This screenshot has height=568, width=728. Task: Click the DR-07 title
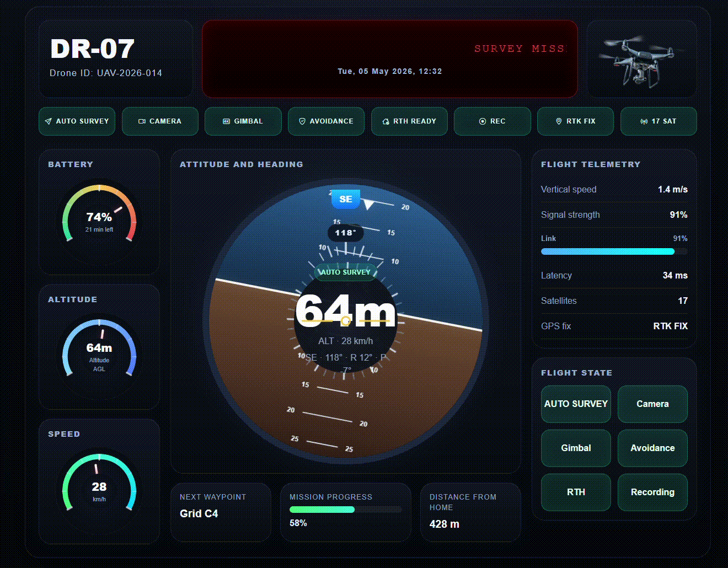coord(92,49)
